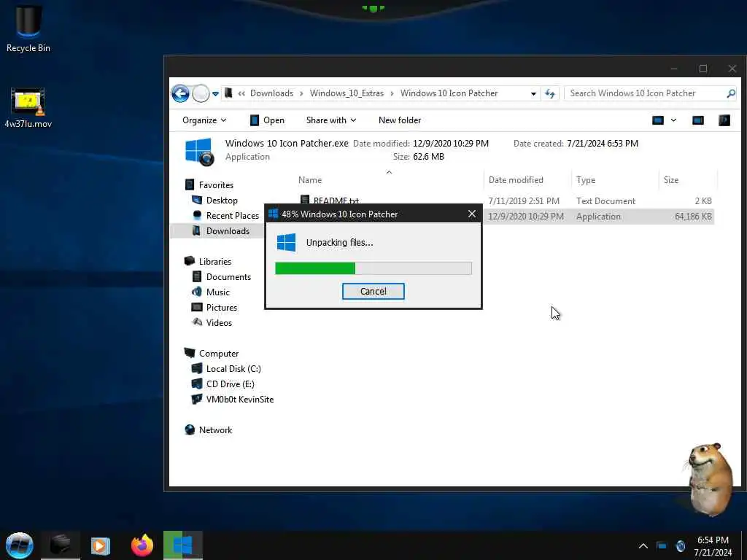Minimize the Explorer window

[x=673, y=69]
